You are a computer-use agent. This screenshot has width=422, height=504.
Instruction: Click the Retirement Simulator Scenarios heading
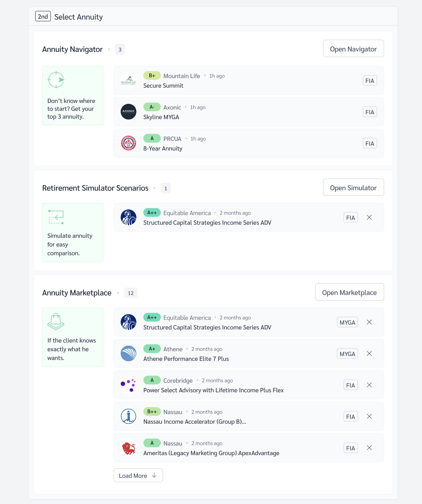[x=95, y=188]
